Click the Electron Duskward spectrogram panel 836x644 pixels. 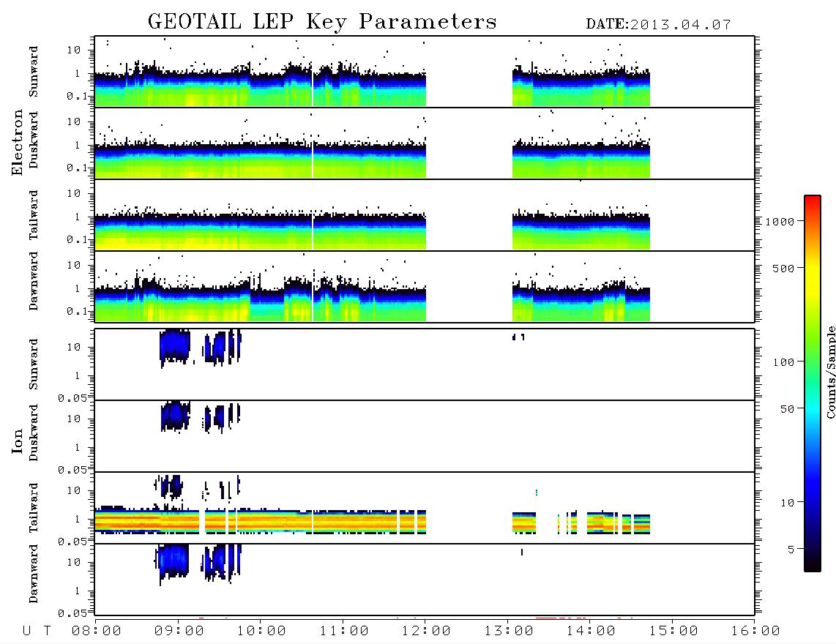point(425,143)
